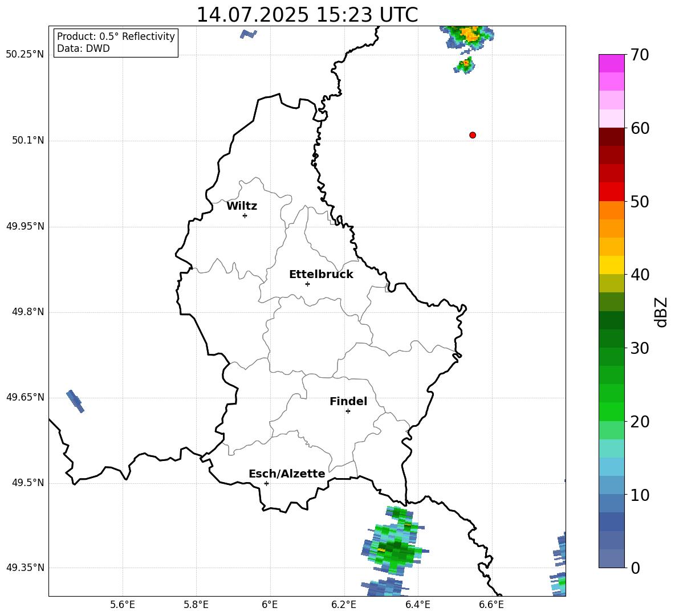Click the 60 label on the colorbar
The image size is (675, 616).
[640, 128]
